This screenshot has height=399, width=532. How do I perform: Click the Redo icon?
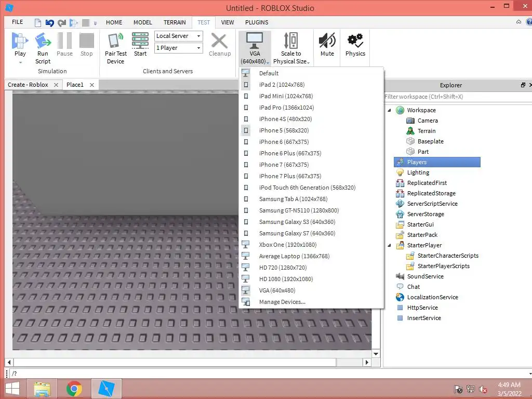(x=61, y=23)
